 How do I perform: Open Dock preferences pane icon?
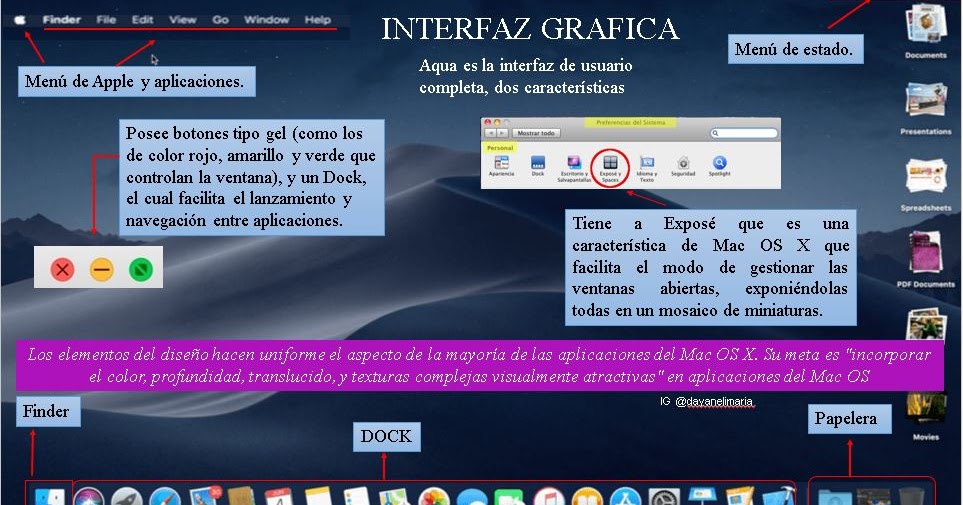tap(537, 166)
